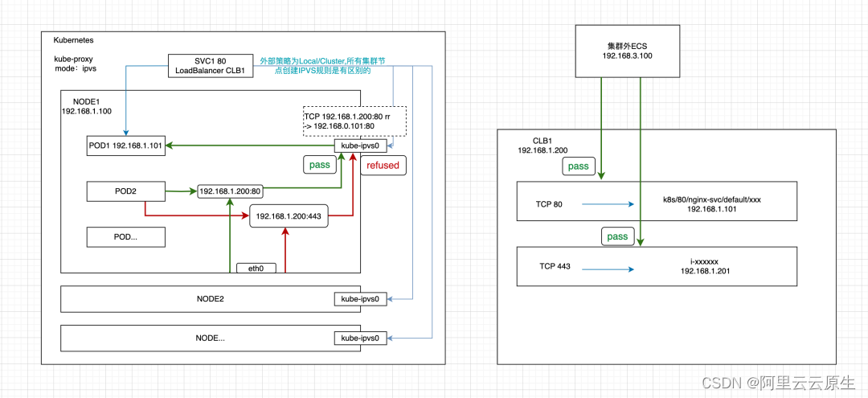The width and height of the screenshot is (868, 398).
Task: Select the TCP 443 listener text
Action: tap(555, 267)
